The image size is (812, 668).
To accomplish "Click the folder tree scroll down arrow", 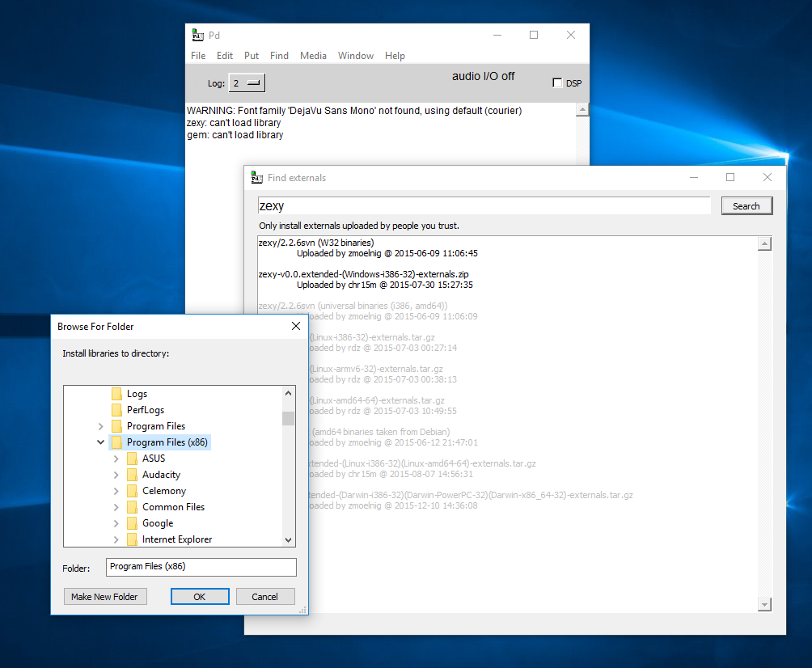I will (x=289, y=540).
